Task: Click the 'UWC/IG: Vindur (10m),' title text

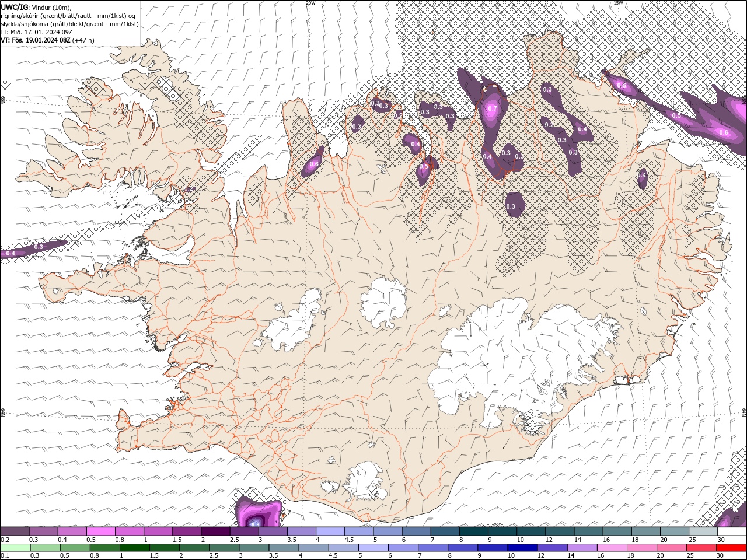Action: (x=36, y=7)
